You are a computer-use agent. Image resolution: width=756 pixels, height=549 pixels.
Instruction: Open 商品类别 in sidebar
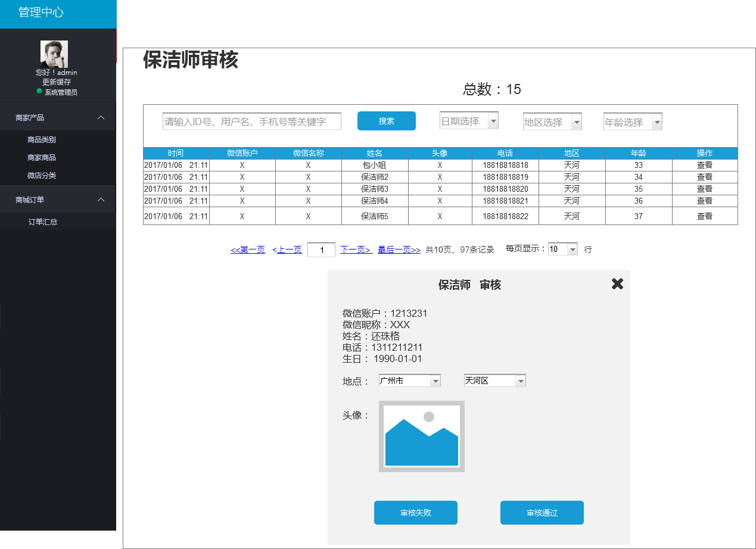coord(42,140)
